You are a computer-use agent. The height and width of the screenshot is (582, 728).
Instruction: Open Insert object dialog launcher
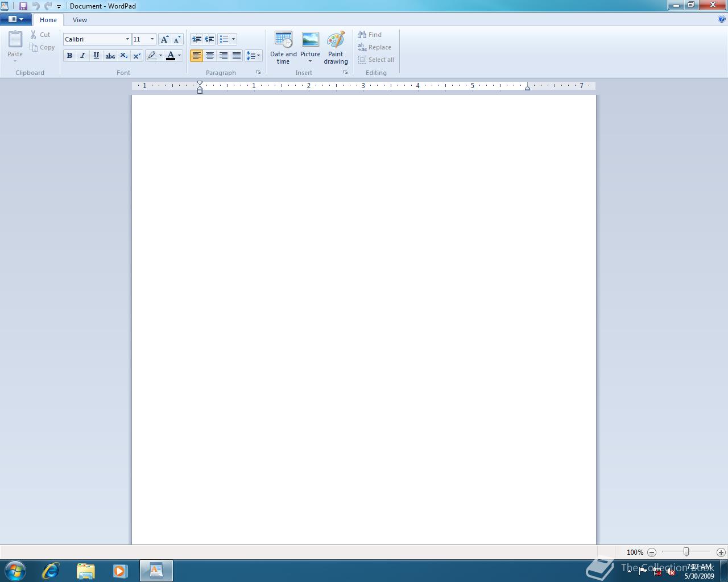coord(345,72)
